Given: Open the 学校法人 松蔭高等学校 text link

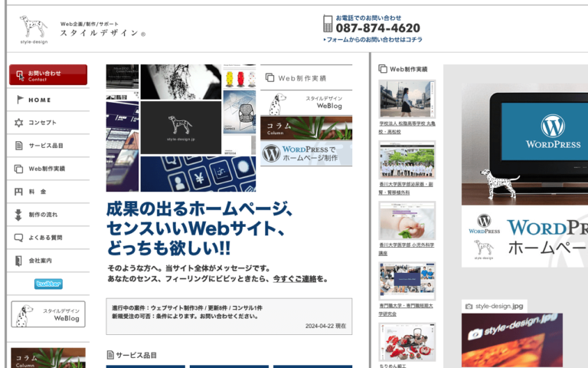Looking at the screenshot, I should pyautogui.click(x=407, y=127).
